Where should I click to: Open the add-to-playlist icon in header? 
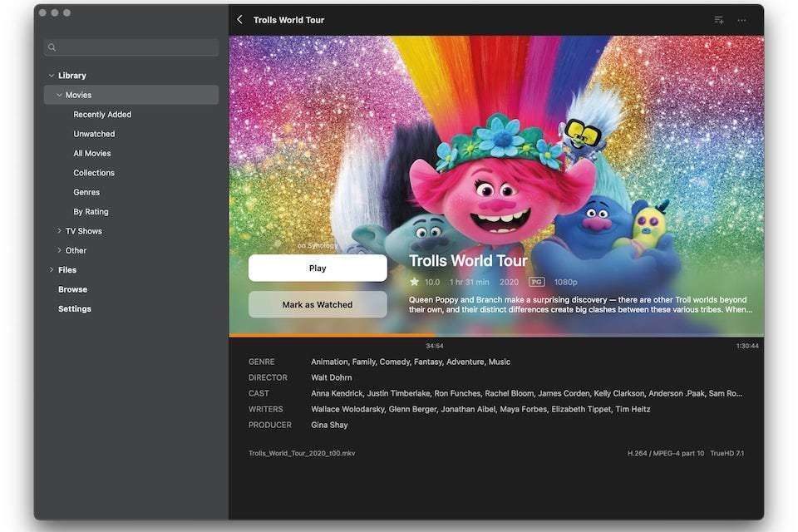click(x=718, y=20)
